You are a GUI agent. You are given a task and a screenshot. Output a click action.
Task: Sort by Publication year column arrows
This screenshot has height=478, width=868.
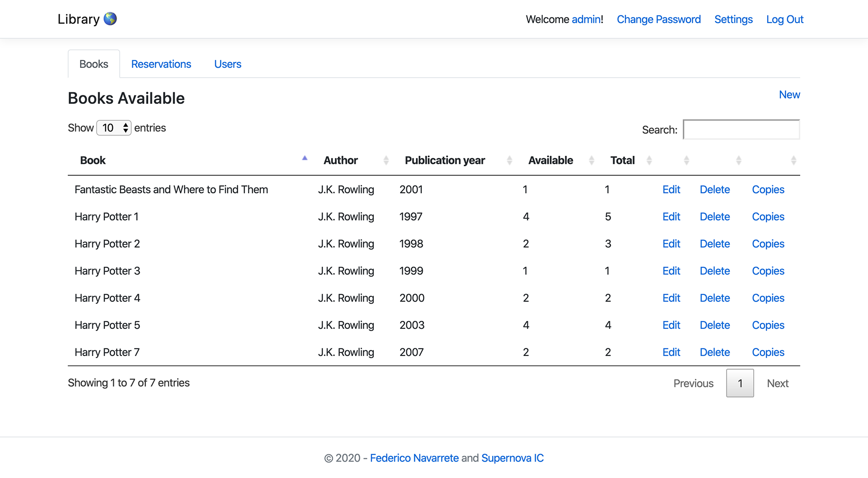tap(509, 160)
